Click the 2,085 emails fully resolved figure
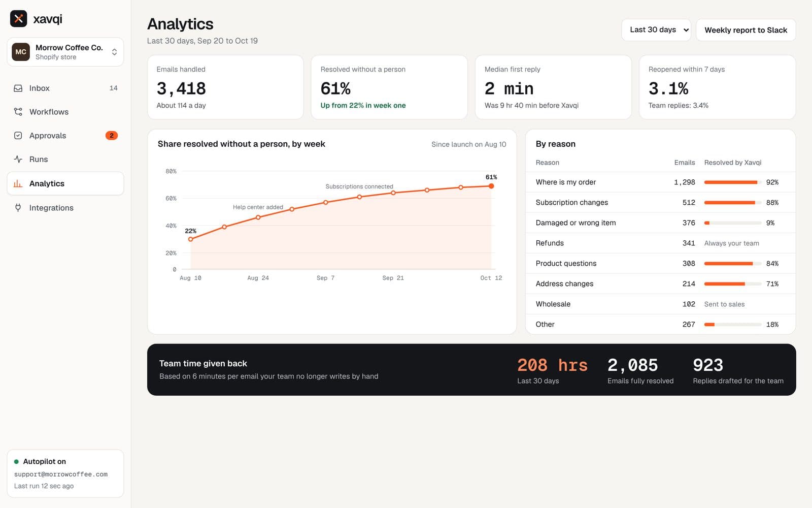The height and width of the screenshot is (508, 812). pyautogui.click(x=633, y=365)
